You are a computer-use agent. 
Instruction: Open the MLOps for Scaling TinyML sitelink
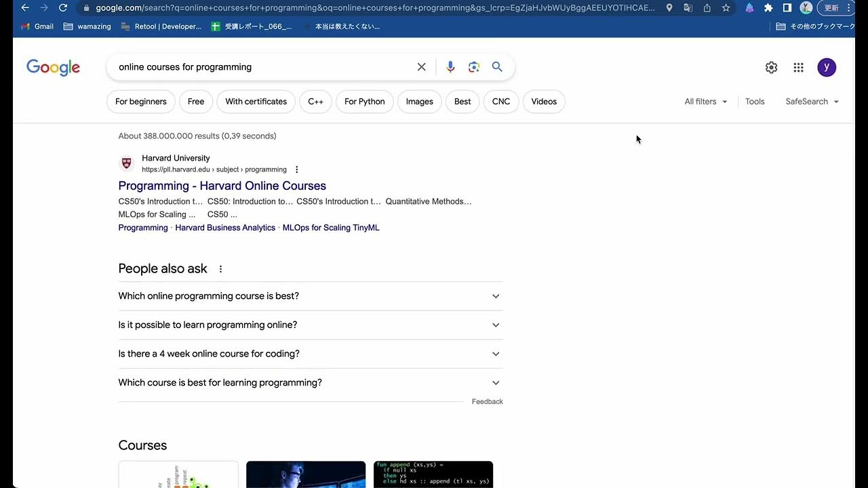click(x=331, y=228)
